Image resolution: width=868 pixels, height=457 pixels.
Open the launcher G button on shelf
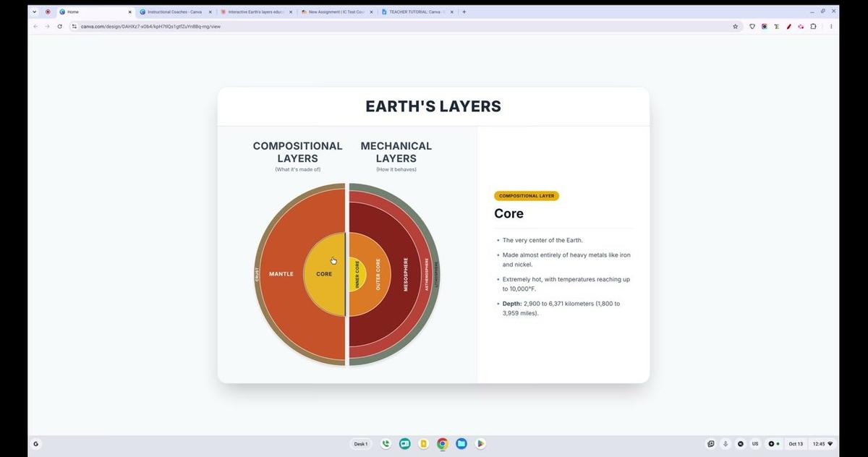click(x=35, y=444)
